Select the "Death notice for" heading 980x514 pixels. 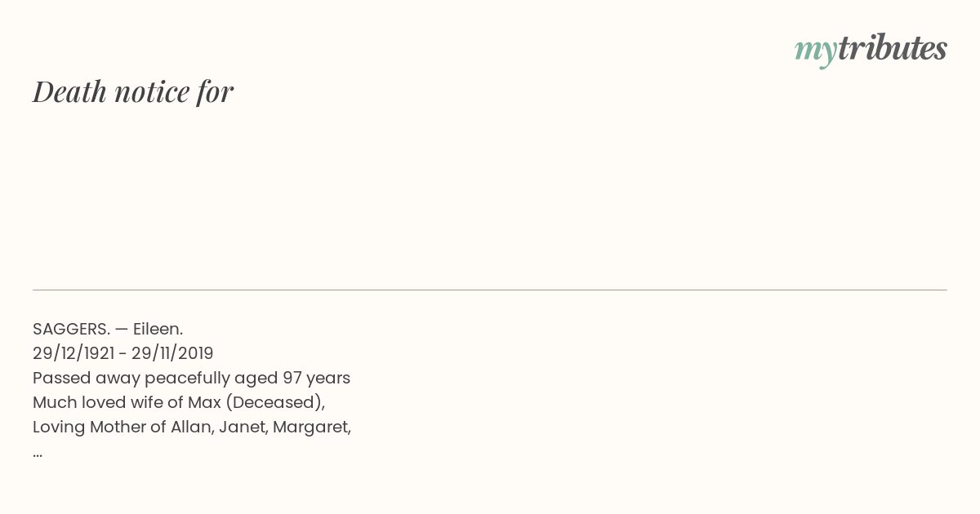tap(133, 91)
